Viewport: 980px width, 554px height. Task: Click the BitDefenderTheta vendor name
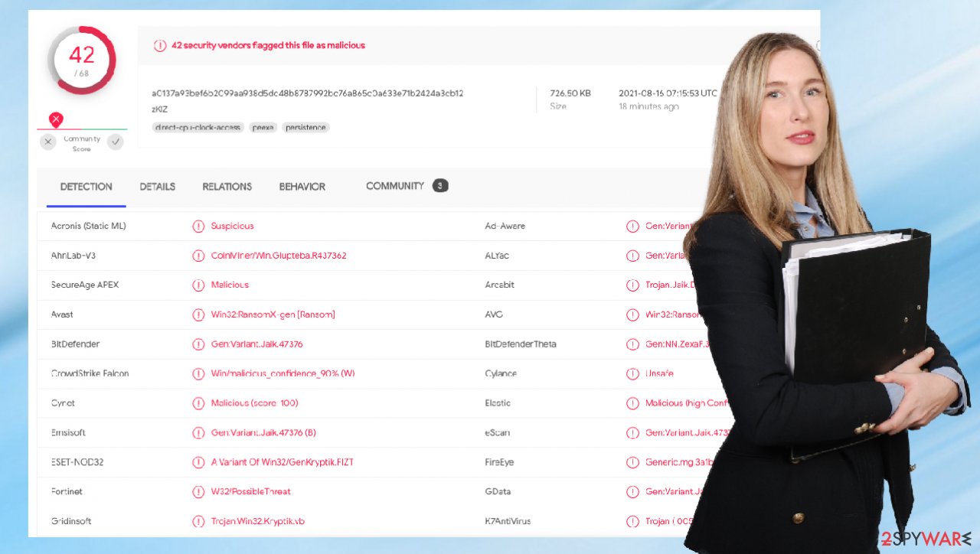tap(521, 344)
